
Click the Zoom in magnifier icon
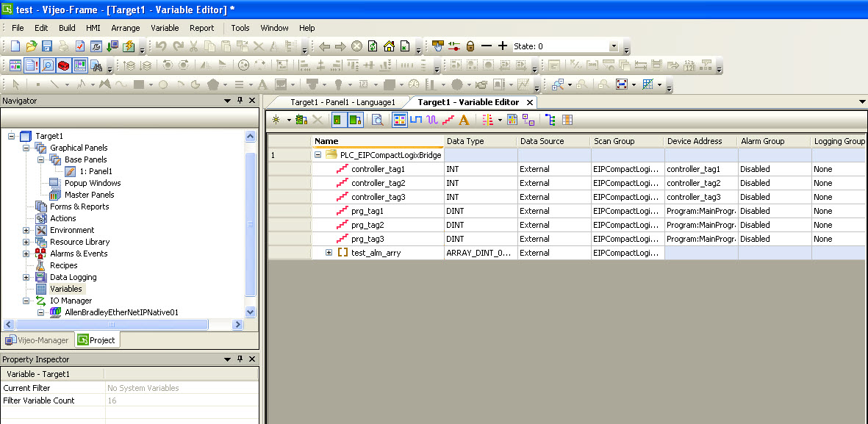(x=557, y=85)
